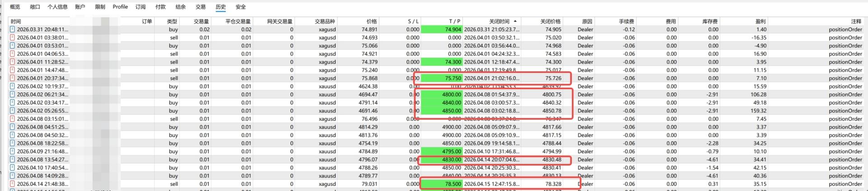Select the commission value -0.12
Screen dimensions: 868x191
(x=629, y=29)
